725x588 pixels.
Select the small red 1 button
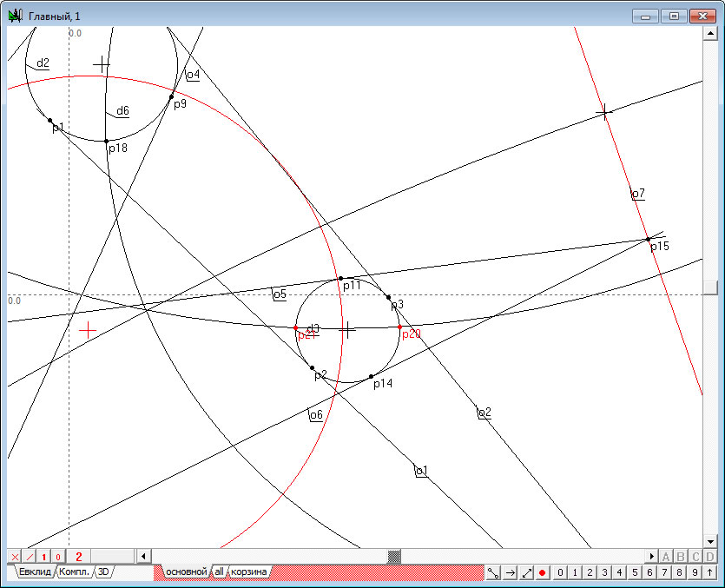coord(44,557)
